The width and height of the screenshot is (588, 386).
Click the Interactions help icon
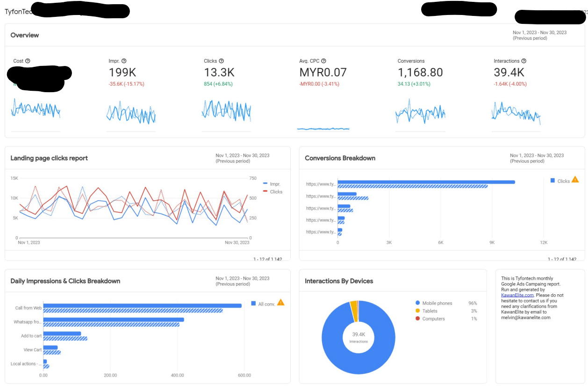point(524,61)
